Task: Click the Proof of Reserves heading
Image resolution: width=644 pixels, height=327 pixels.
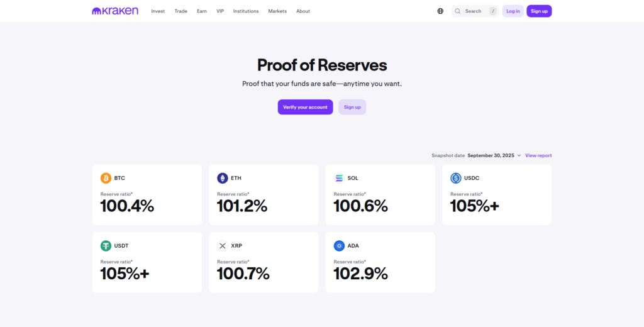Action: click(322, 65)
